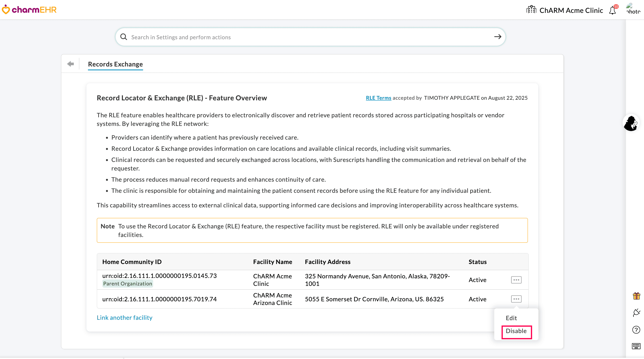The height and width of the screenshot is (359, 644).
Task: Click the detective assistant icon
Action: (x=631, y=123)
